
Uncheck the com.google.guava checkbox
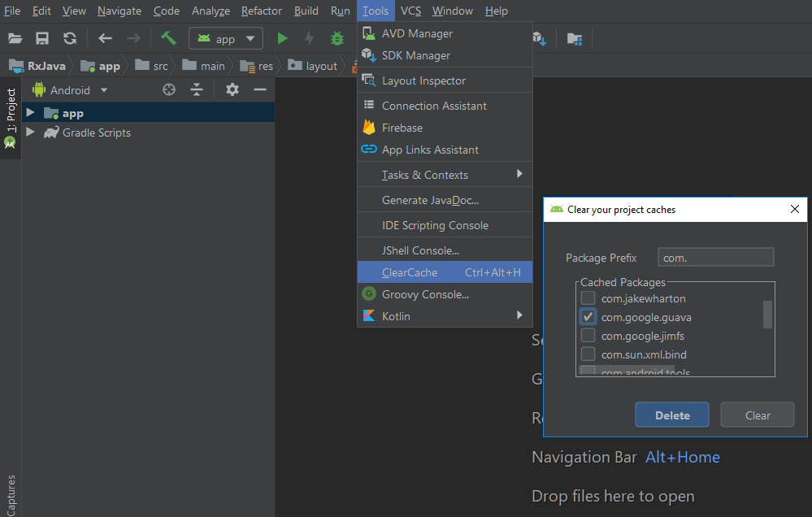point(588,316)
